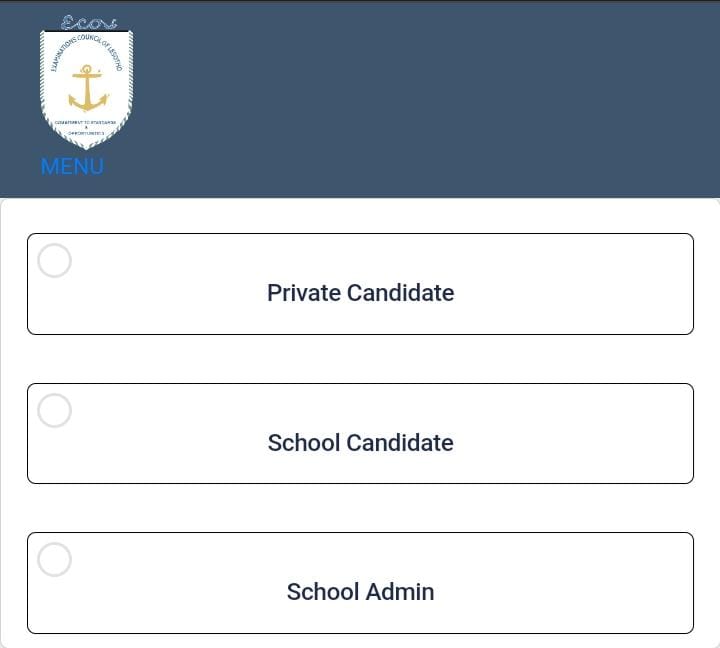The width and height of the screenshot is (720, 648).
Task: Open the blue MENU link
Action: pos(72,167)
